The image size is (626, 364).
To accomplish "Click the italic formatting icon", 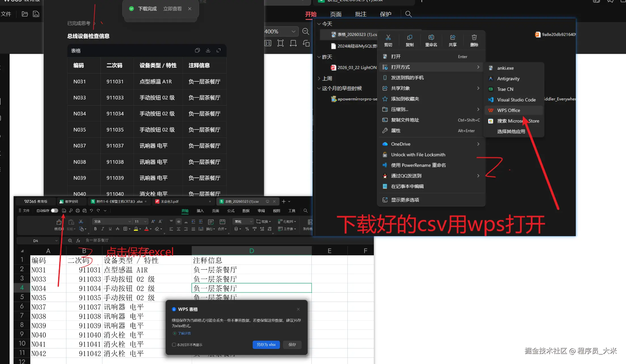I will click(103, 229).
